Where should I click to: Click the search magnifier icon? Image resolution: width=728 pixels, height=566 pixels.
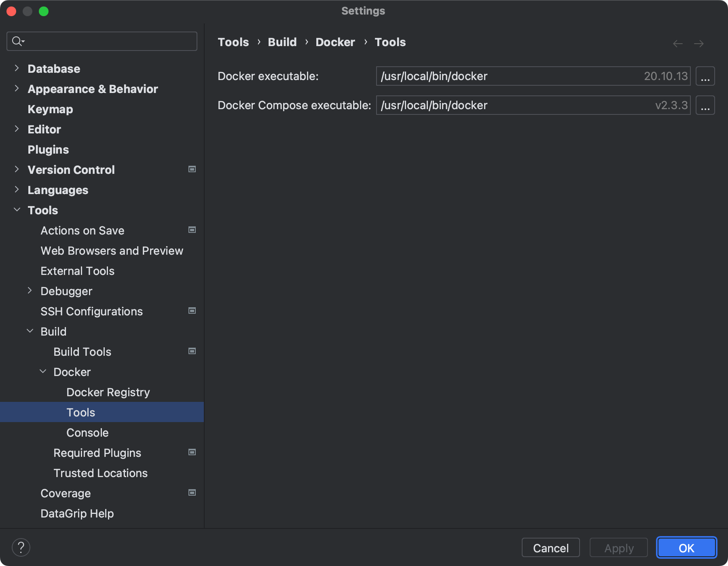(17, 41)
